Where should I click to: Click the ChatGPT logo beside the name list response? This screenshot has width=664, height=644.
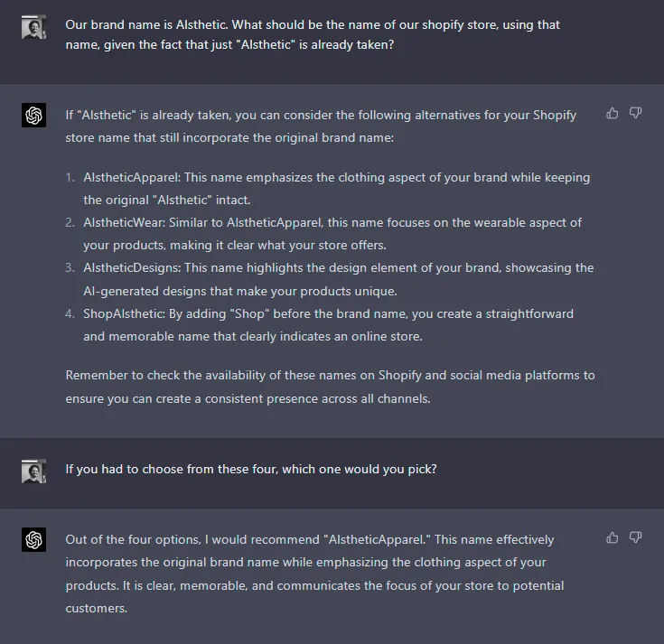[x=33, y=116]
